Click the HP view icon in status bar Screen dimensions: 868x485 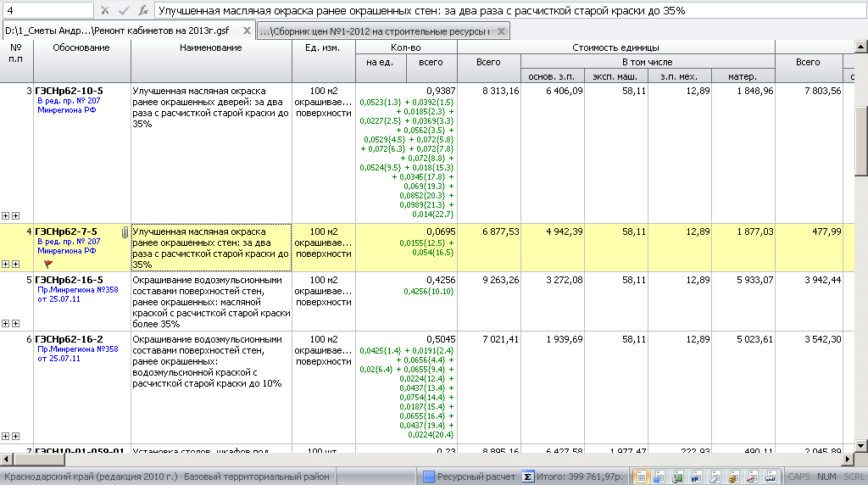(696, 477)
